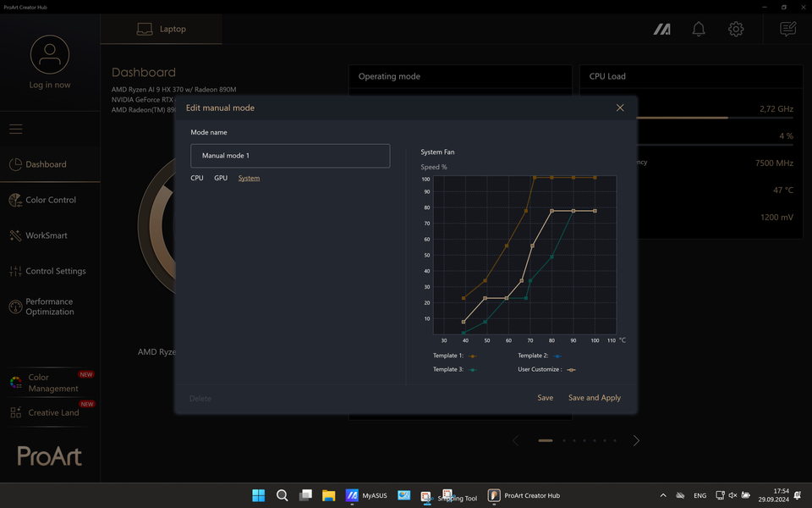Minimize the ProArt Creator Hub window
The image size is (812, 508).
[765, 8]
